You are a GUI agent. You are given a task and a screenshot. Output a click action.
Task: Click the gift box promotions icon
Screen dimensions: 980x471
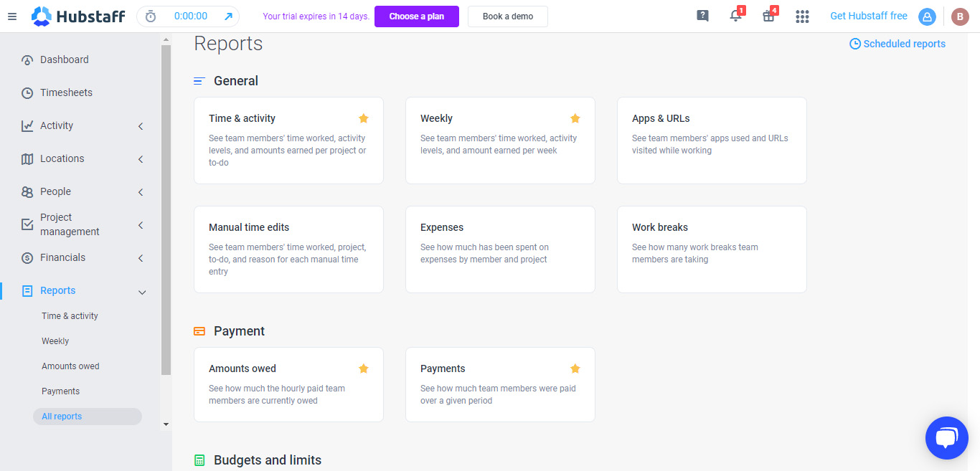pos(768,16)
